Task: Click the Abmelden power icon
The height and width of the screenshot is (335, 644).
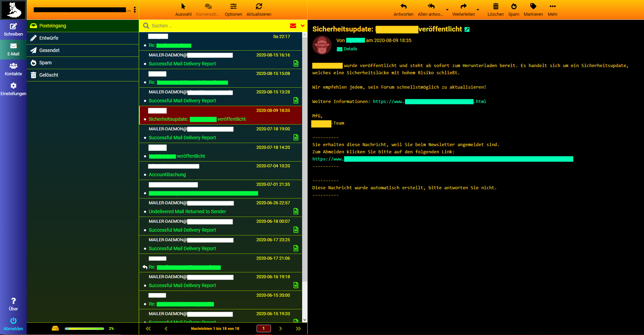Action: pos(13,321)
